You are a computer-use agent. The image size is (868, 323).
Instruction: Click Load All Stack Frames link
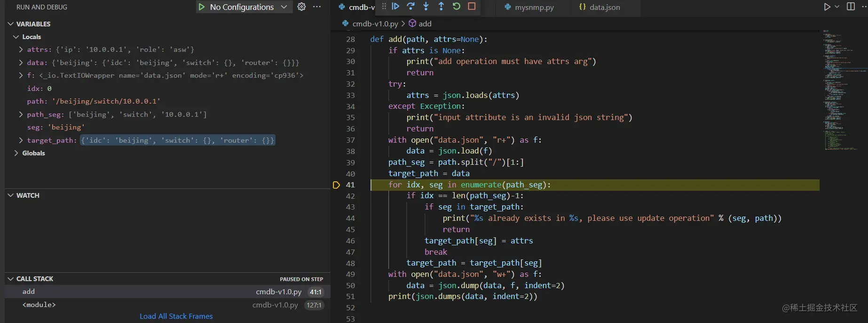click(x=176, y=316)
